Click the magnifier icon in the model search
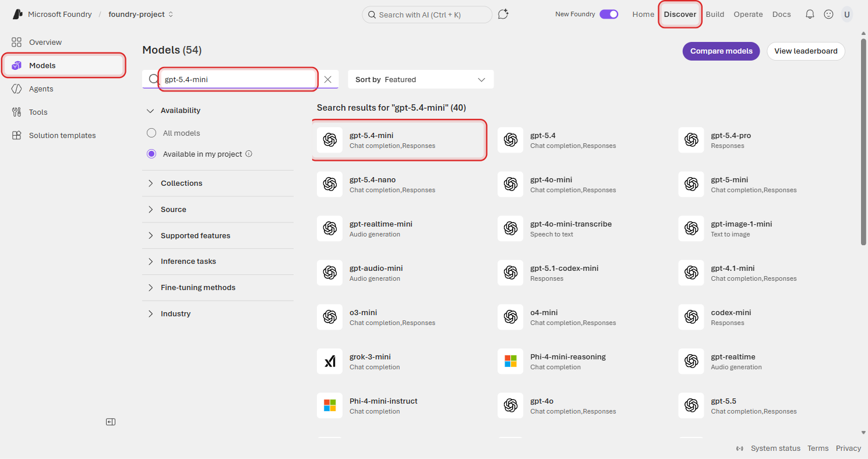 point(153,79)
